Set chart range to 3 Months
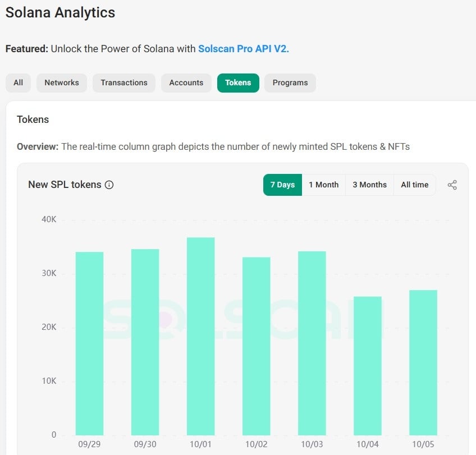The height and width of the screenshot is (455, 476). 369,185
